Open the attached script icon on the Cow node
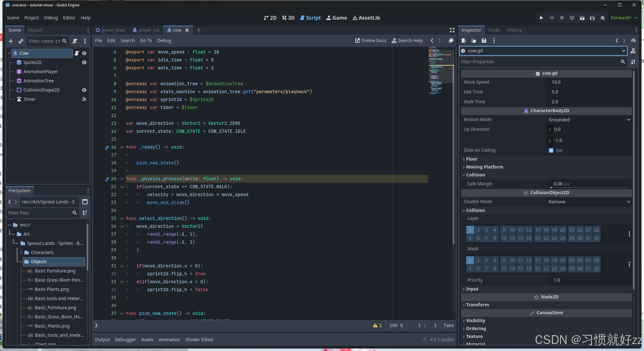 (x=77, y=53)
